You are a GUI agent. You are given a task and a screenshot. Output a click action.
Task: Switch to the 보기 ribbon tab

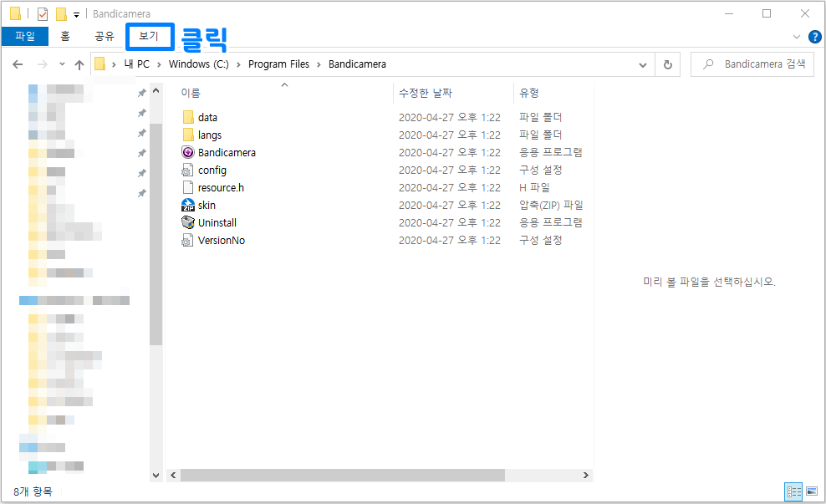(x=149, y=37)
